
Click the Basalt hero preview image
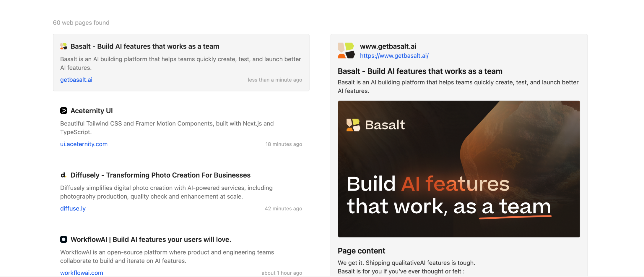pos(458,169)
